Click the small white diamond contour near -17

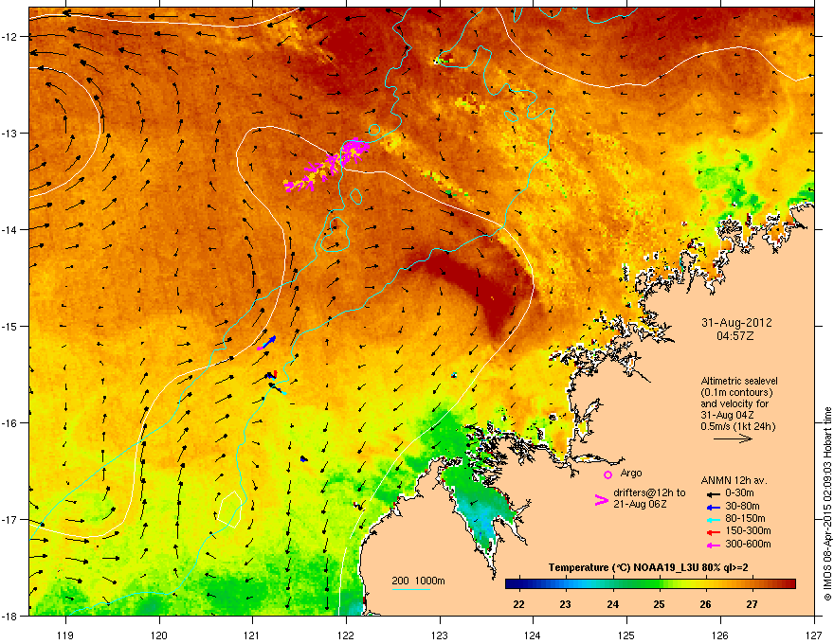[229, 509]
